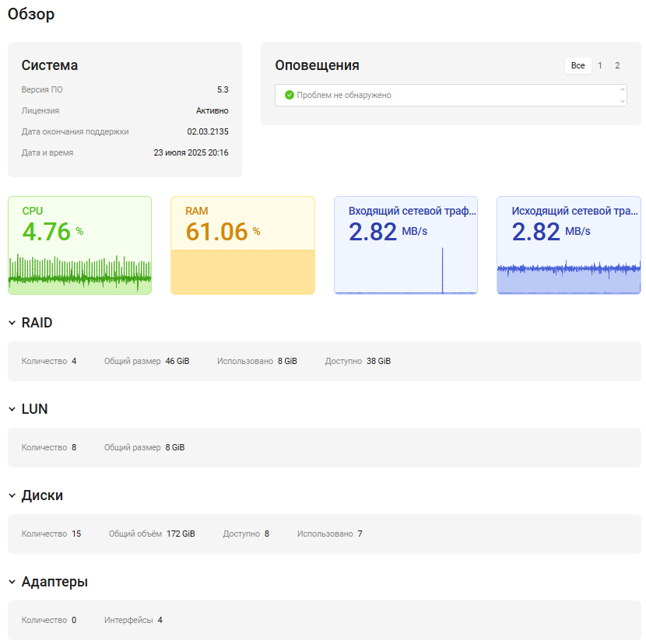Switch to notifications tab "1"
The width and height of the screenshot is (646, 644).
600,65
